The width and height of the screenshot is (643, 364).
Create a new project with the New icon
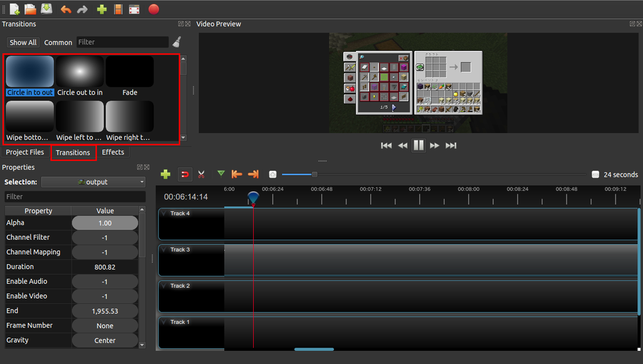click(x=15, y=9)
